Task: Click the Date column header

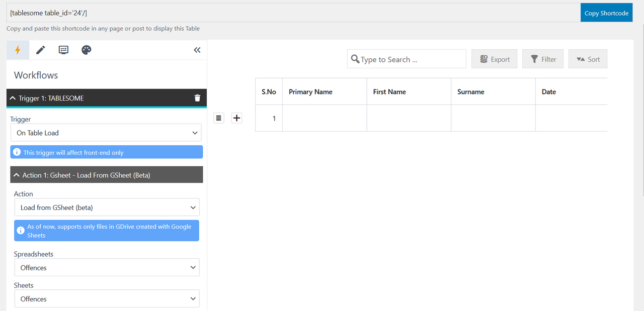Action: click(572, 91)
